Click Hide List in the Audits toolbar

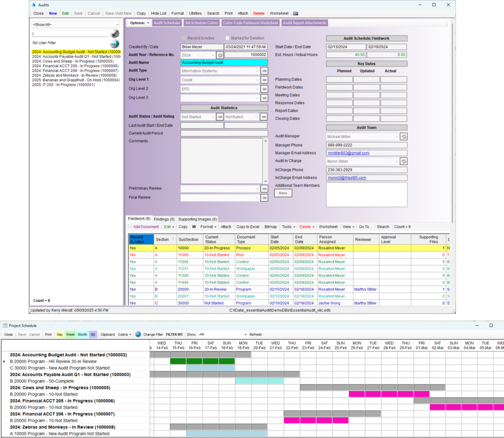tap(159, 13)
